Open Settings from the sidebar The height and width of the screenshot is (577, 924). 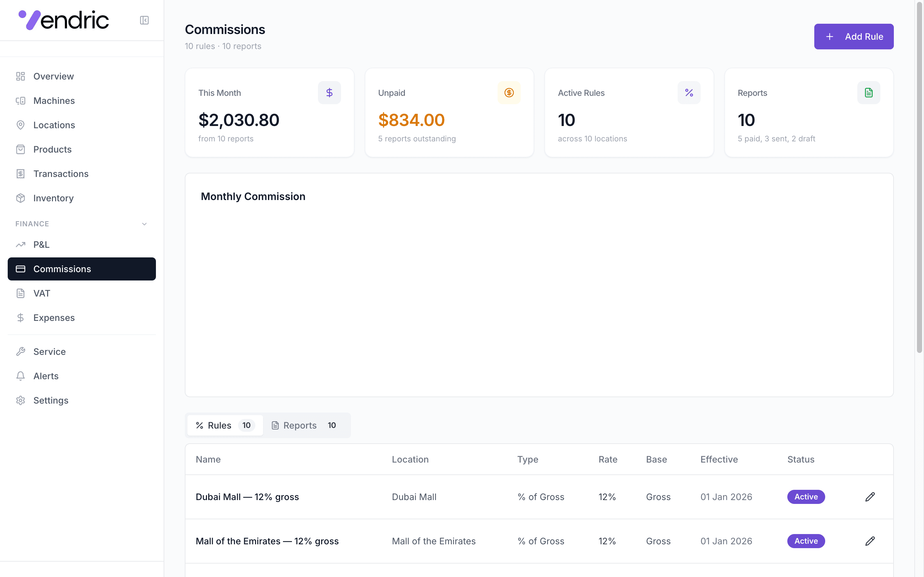[x=50, y=400]
